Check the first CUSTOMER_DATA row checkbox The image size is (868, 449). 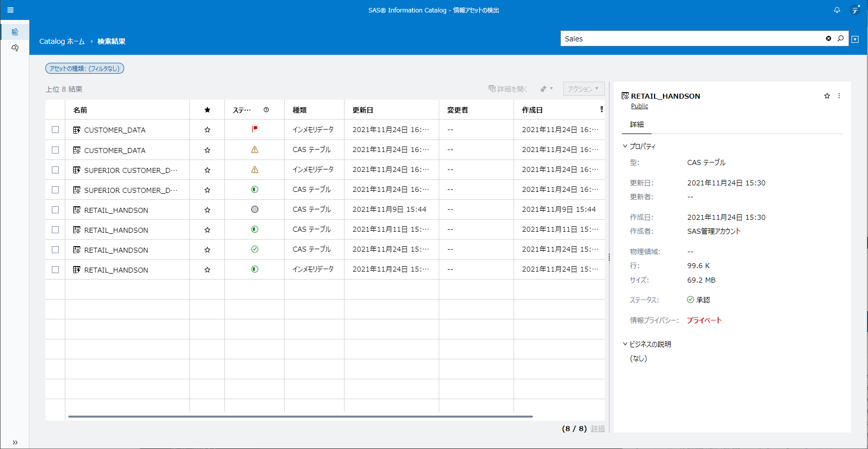(55, 130)
